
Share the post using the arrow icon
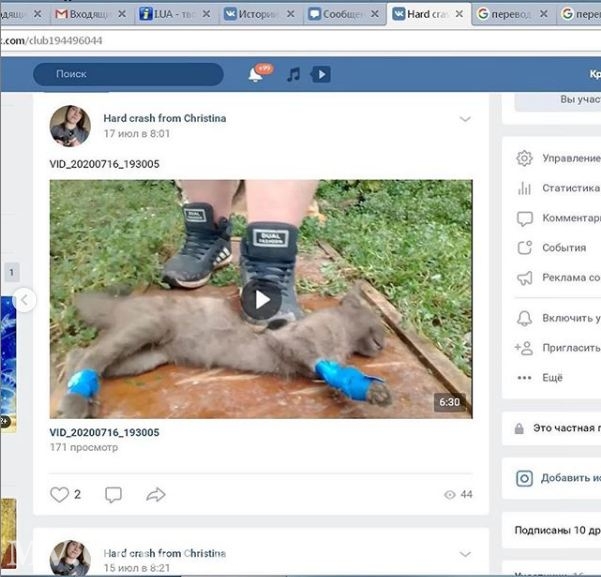pyautogui.click(x=155, y=494)
